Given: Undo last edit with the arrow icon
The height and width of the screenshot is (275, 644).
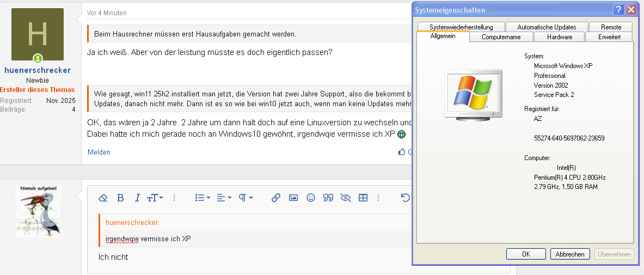Looking at the screenshot, I should tap(406, 198).
